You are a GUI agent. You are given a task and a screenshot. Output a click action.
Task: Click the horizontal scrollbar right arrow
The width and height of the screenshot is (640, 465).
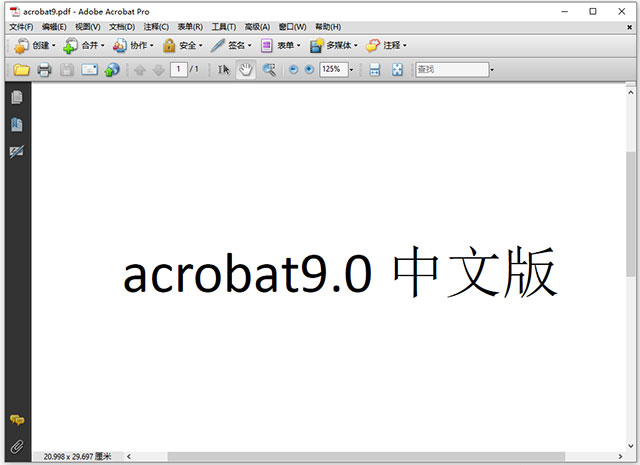620,456
